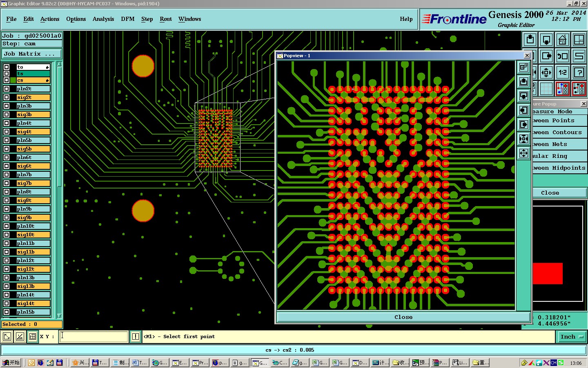Toggle the checkbox for layer sig4t
This screenshot has width=588, height=368.
click(7, 132)
